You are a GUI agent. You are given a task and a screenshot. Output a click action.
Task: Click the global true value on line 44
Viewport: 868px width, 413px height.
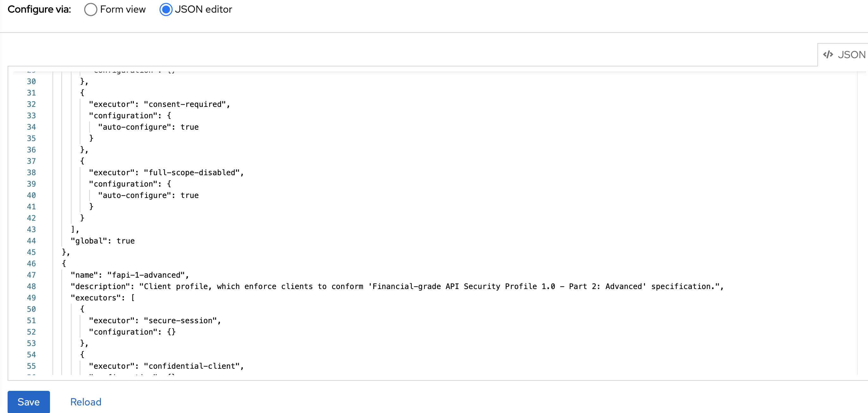[x=125, y=241]
